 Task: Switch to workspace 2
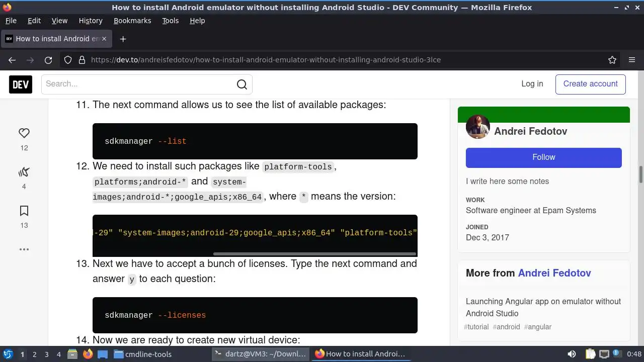[34, 354]
